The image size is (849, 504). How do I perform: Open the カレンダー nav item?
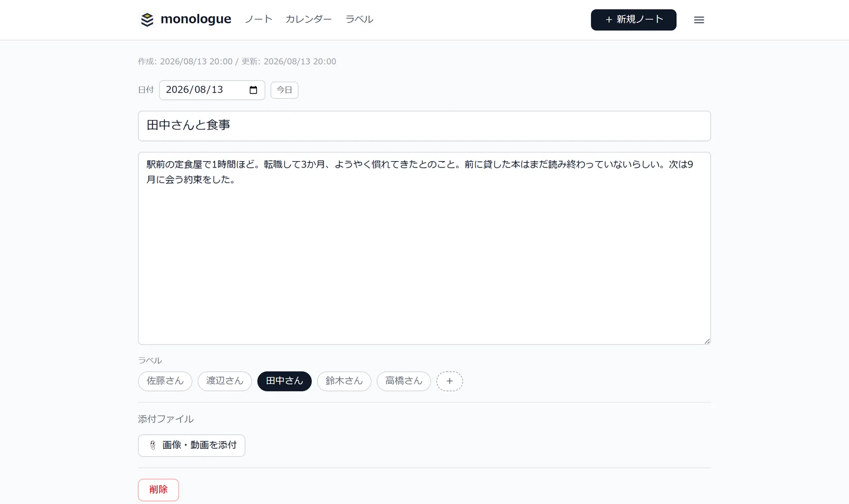308,19
